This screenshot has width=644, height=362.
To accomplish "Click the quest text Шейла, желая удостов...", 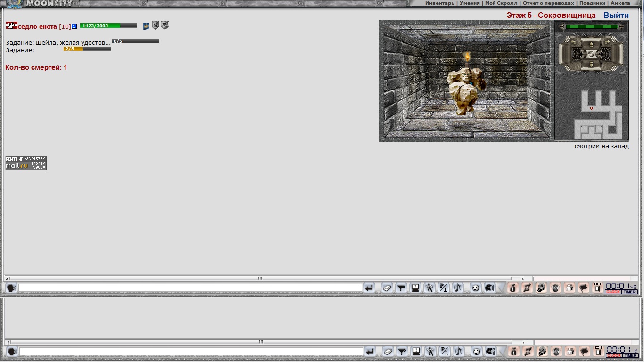I will tap(73, 42).
